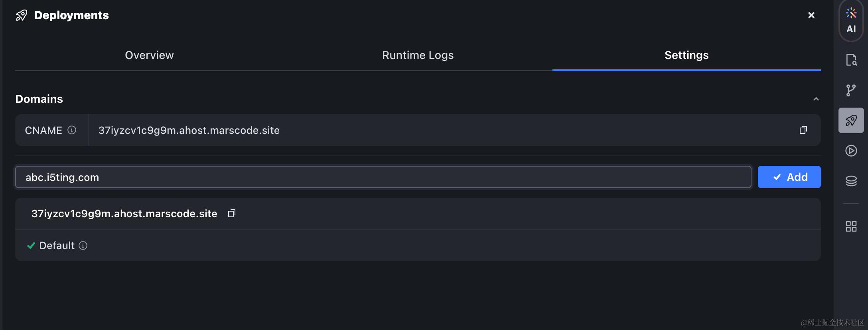Copy the default marscode.site domain

point(231,214)
